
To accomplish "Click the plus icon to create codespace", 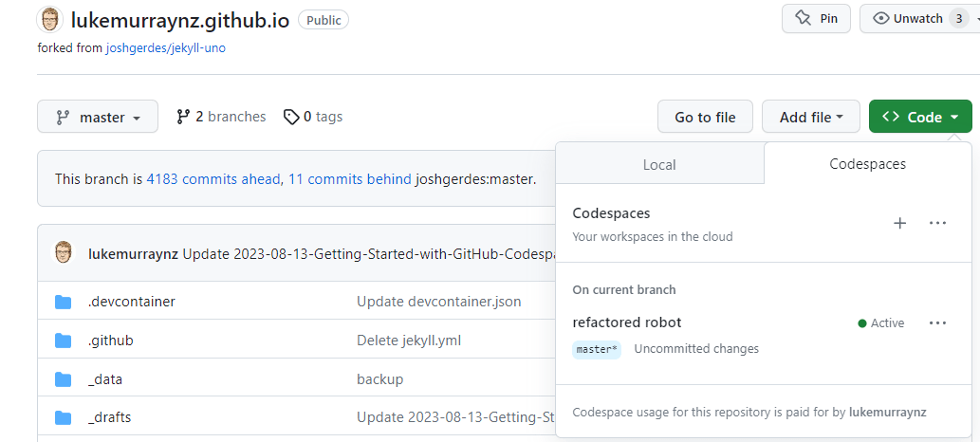I will (899, 223).
